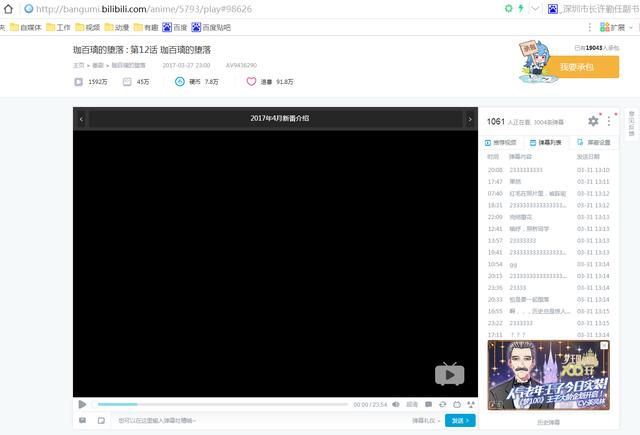640x435 pixels.
Task: Expand address bar dropdown chevron
Action: click(x=535, y=9)
